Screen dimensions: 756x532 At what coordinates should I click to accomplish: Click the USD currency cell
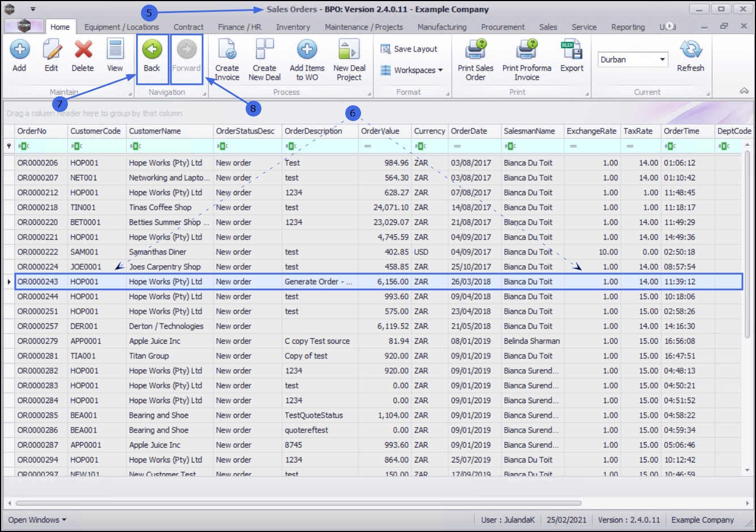[429, 252]
